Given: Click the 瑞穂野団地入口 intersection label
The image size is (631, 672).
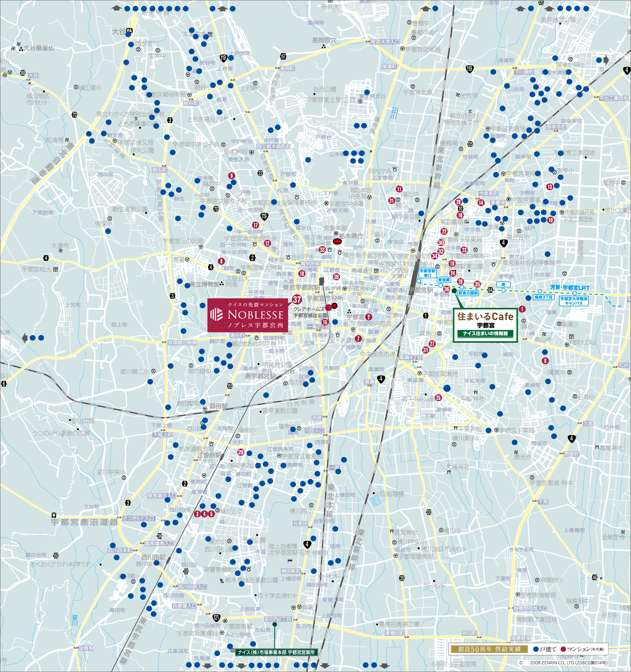Looking at the screenshot, I should [x=530, y=608].
